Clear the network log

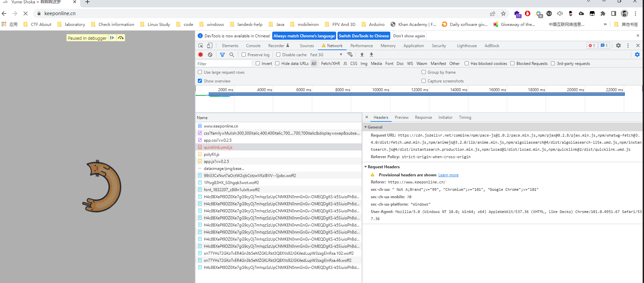(x=210, y=55)
